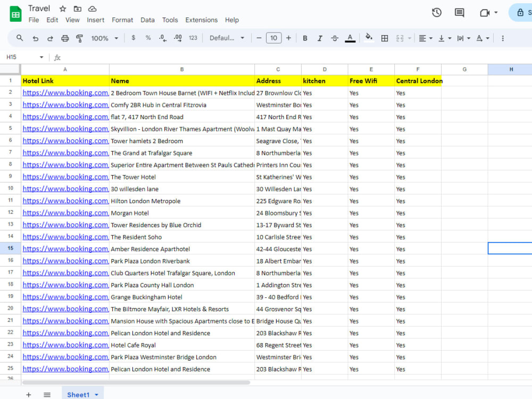Print the spreadsheet

[65, 38]
